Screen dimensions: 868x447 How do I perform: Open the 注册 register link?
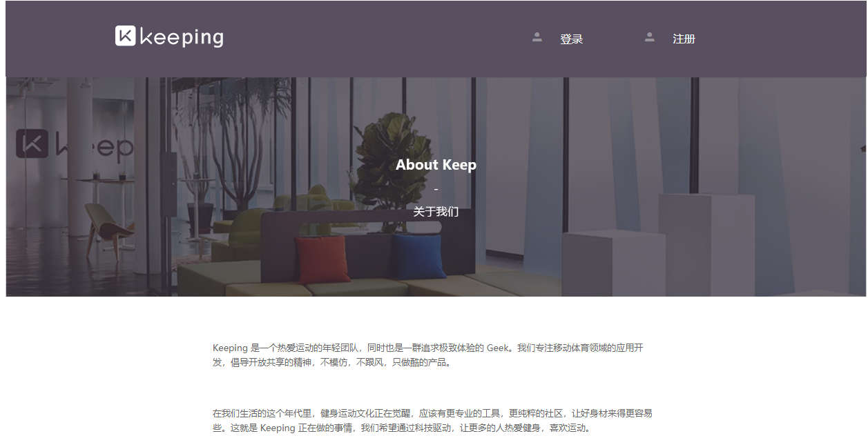coord(684,39)
